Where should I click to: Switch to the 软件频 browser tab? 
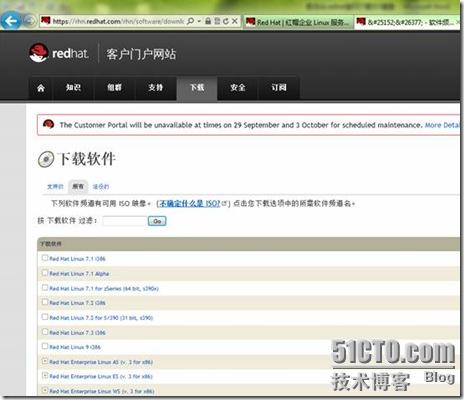[406, 22]
